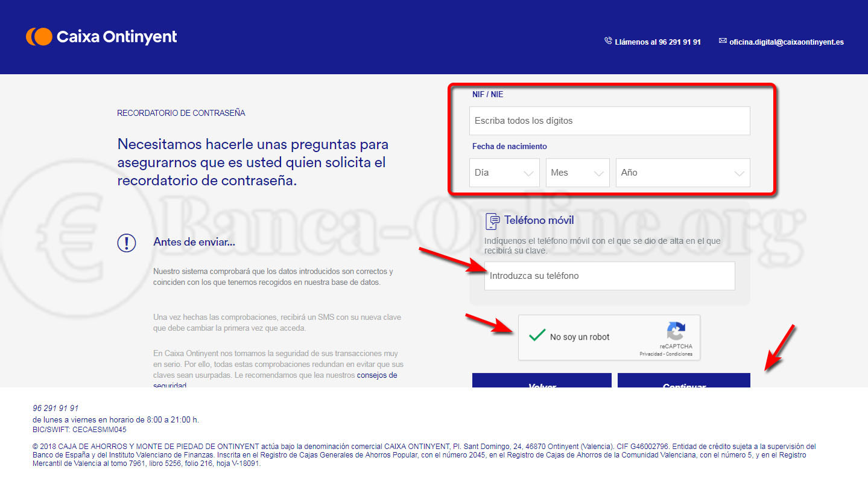
Task: Click the exclamation icon next to Antes de enviar
Action: point(126,243)
